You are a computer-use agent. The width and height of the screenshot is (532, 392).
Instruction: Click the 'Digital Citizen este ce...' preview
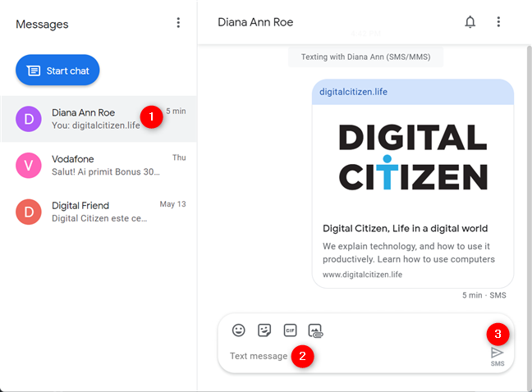click(99, 218)
